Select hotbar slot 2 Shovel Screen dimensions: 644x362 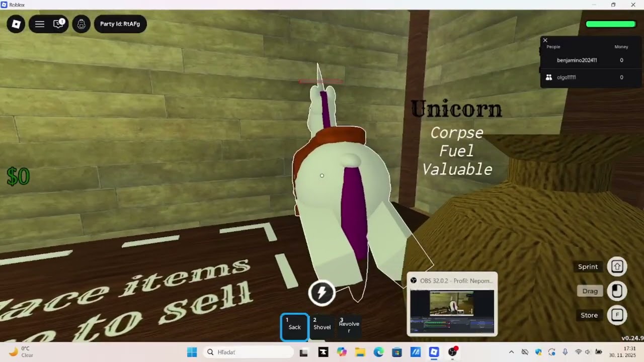click(x=322, y=327)
